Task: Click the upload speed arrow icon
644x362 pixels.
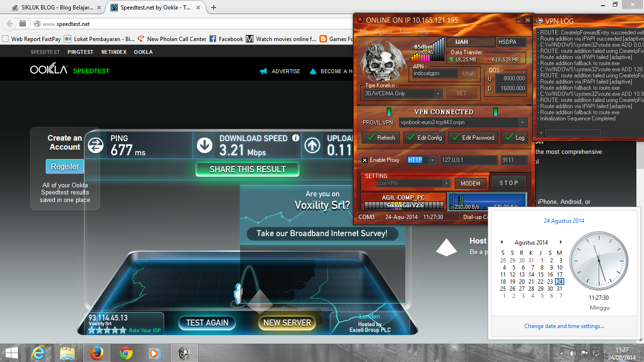Action: (312, 145)
